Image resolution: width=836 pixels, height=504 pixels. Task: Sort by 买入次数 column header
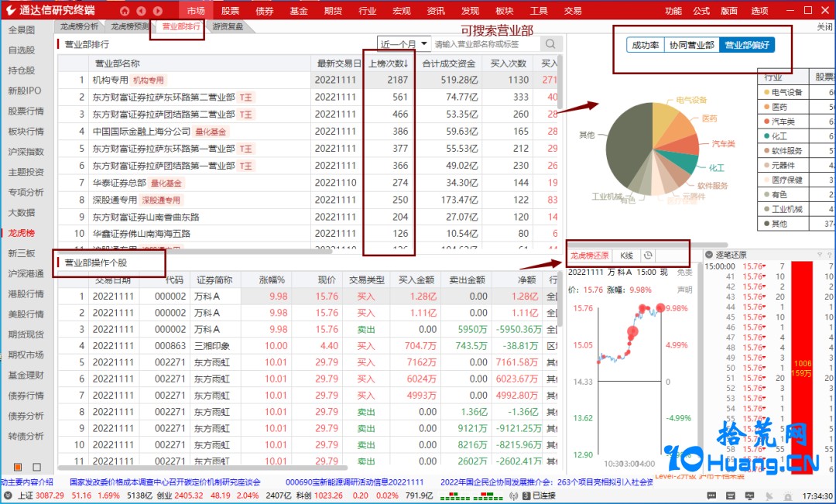(x=508, y=63)
